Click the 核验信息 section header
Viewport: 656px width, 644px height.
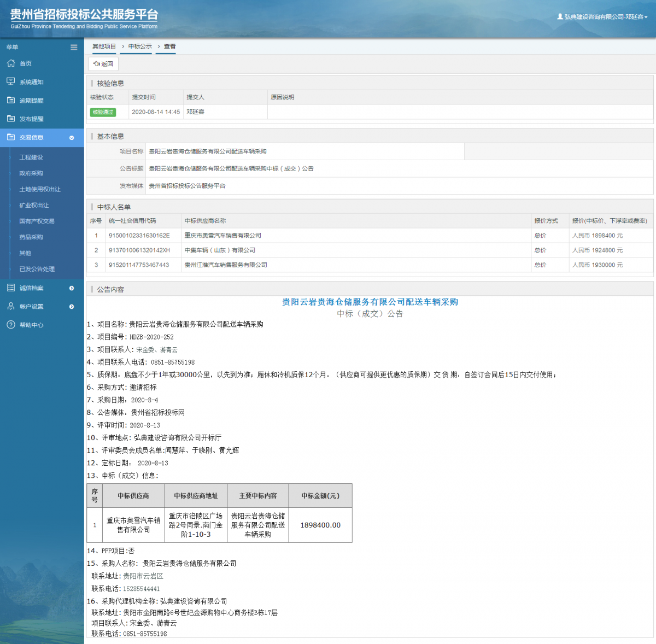pyautogui.click(x=110, y=84)
